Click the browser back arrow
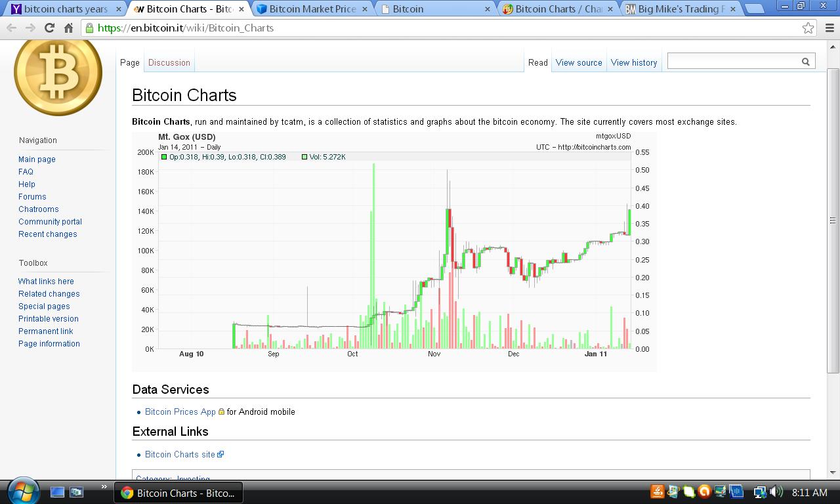840x504 pixels. coord(11,28)
